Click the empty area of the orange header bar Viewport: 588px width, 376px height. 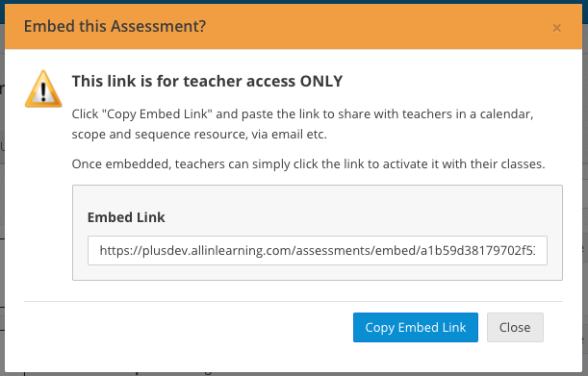point(375,27)
